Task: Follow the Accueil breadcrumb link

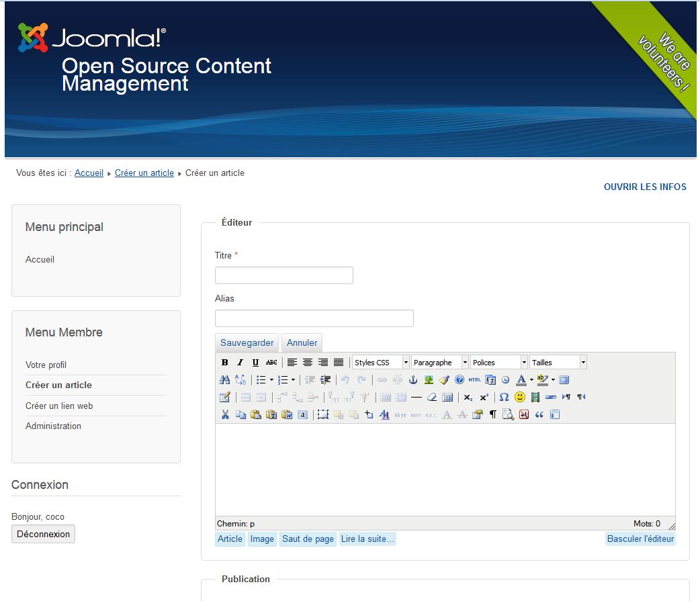Action: 89,173
